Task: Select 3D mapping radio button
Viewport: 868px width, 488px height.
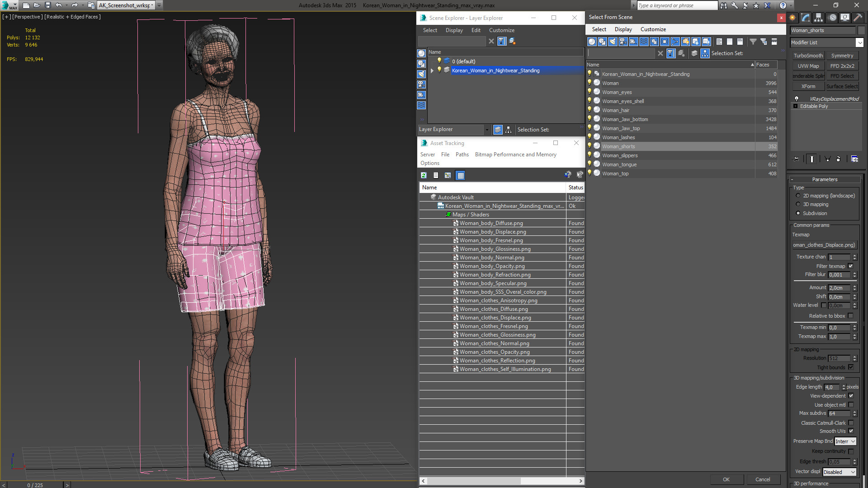Action: tap(798, 204)
